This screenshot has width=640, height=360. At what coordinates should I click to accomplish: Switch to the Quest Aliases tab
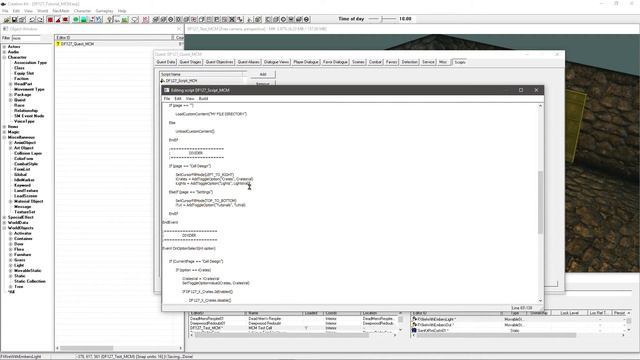(249, 62)
